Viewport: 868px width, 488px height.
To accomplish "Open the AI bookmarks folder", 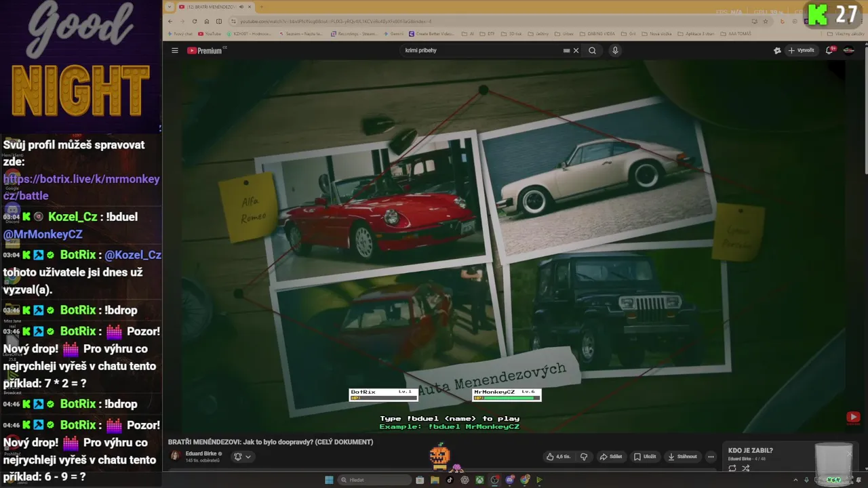I will coord(468,33).
